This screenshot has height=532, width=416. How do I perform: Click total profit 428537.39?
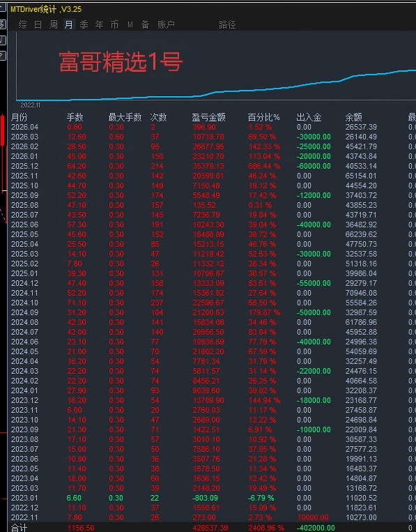(210, 529)
